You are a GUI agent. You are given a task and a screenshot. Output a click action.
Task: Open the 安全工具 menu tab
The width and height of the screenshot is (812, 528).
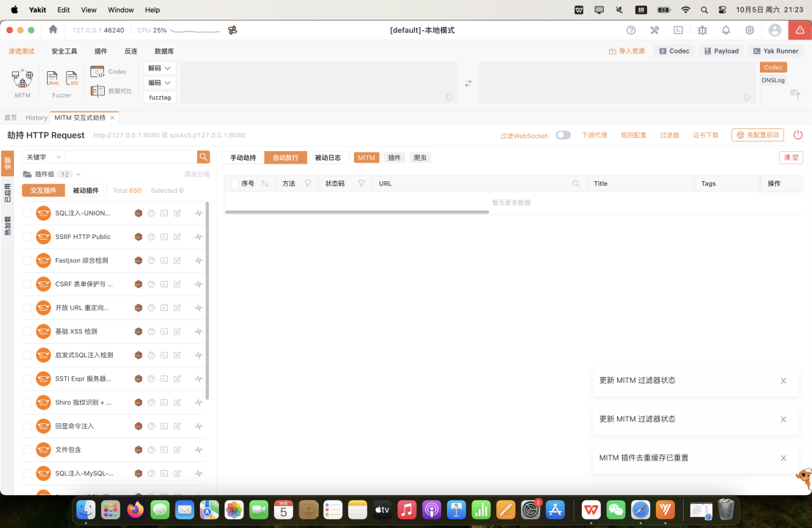point(64,51)
